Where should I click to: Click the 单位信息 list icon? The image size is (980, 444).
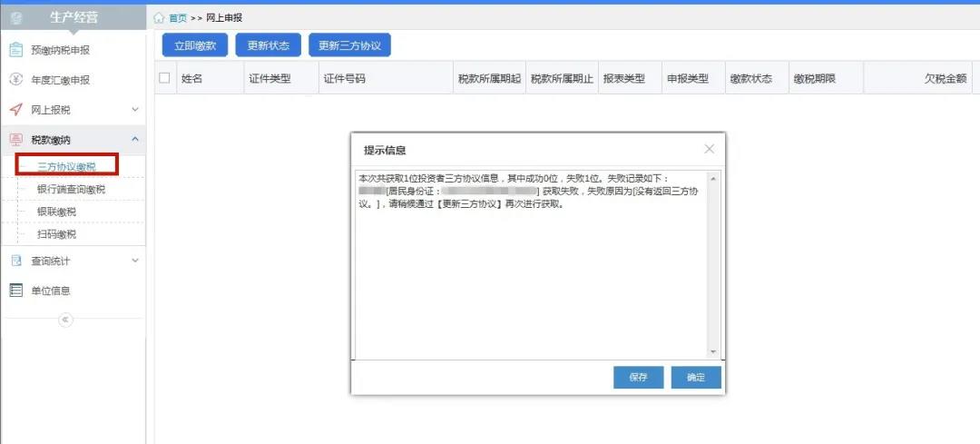[x=17, y=291]
